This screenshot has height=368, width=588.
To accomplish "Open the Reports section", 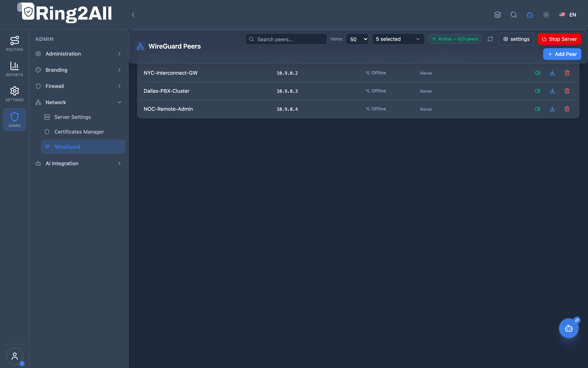I will tap(15, 69).
